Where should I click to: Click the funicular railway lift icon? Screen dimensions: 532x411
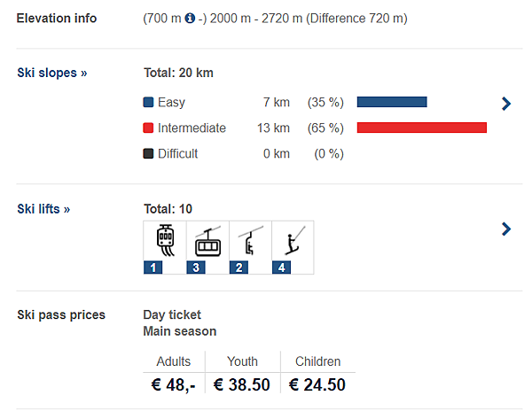pos(164,241)
